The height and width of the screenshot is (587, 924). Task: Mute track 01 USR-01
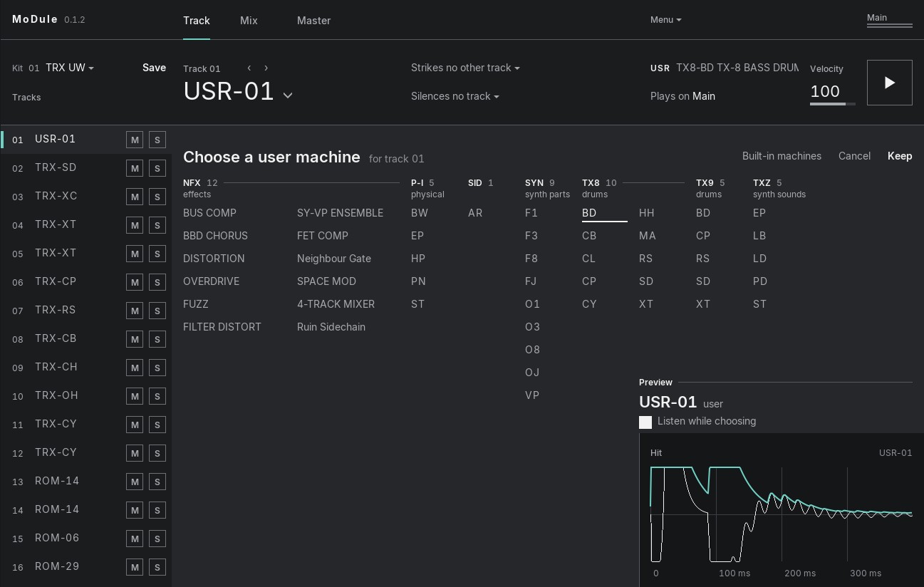coord(135,140)
